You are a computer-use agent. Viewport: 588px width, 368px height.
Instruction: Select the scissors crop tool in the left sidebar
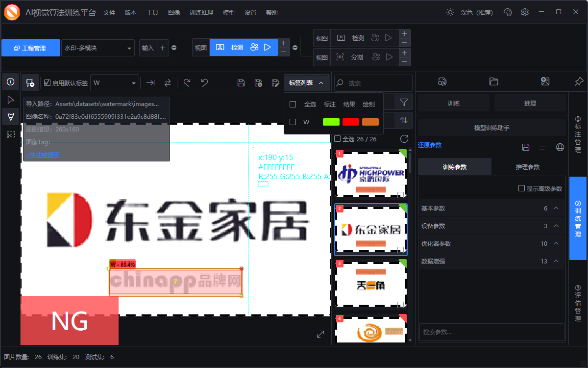click(x=10, y=134)
